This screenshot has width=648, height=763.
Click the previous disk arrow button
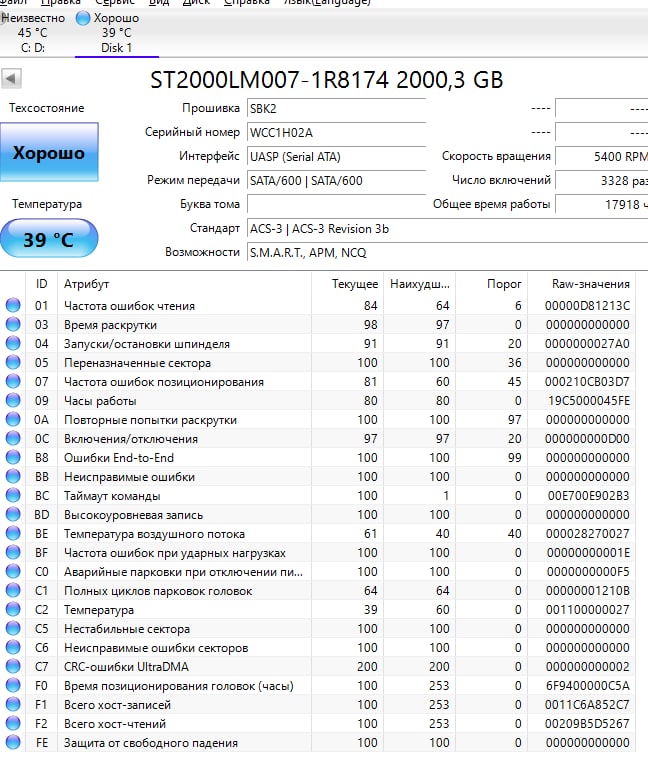coord(11,78)
